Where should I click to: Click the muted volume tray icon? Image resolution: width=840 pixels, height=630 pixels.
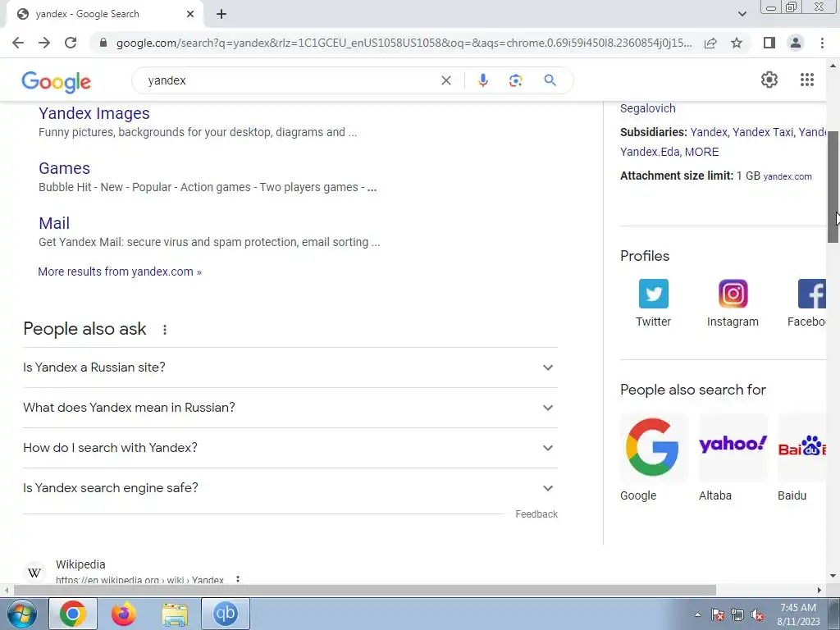coord(757,614)
